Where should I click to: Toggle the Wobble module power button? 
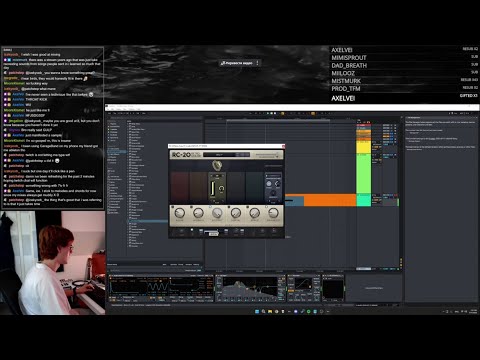click(x=191, y=207)
